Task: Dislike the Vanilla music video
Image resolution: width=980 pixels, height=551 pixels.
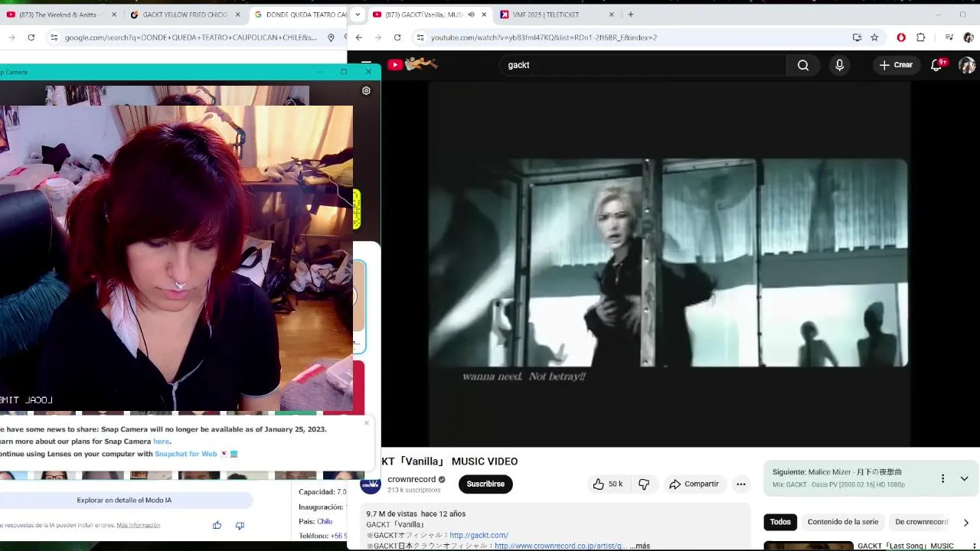Action: click(644, 484)
